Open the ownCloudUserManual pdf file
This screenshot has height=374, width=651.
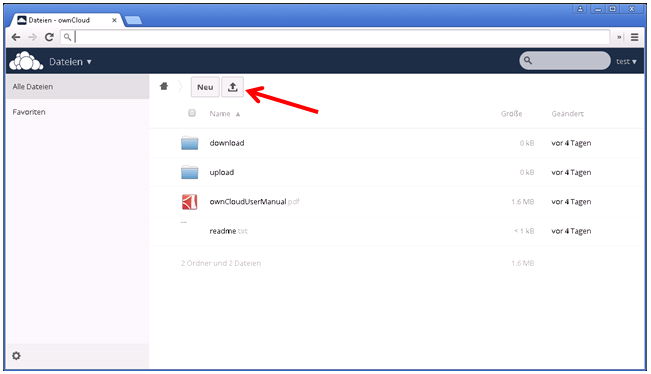point(254,202)
